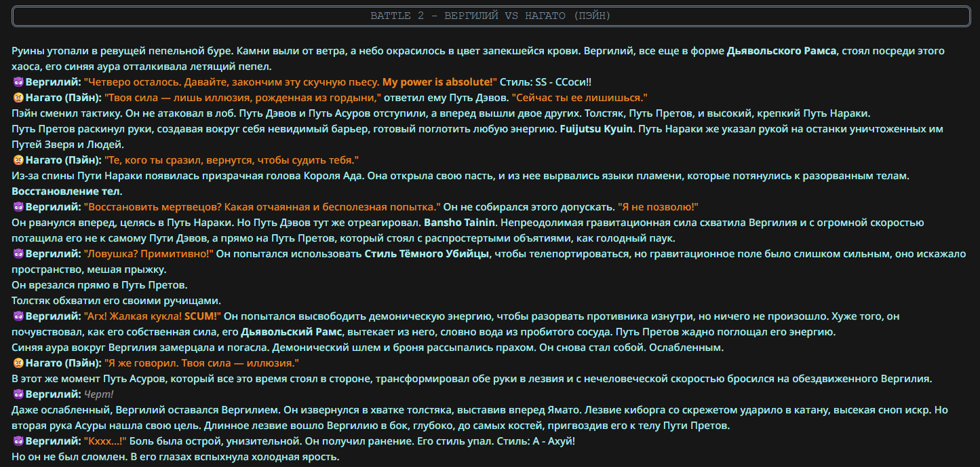Click the italic word "Черт!"
The height and width of the screenshot is (467, 980).
coord(99,394)
